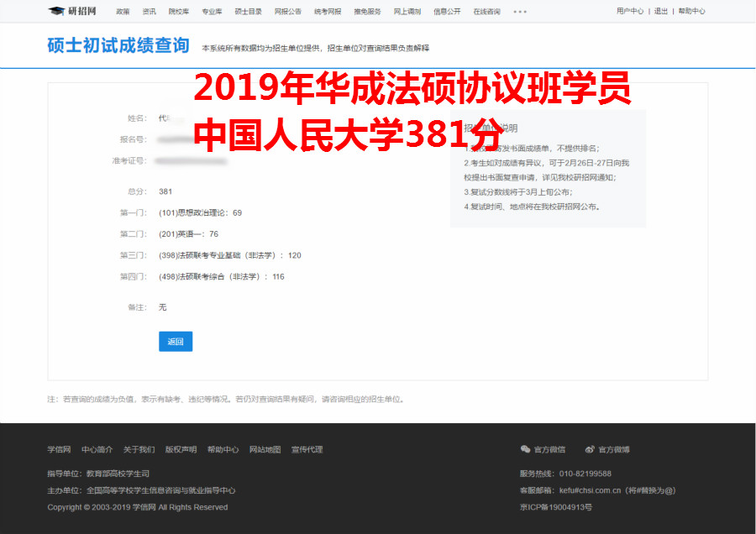Click the 备注 value 无
Image resolution: width=756 pixels, height=534 pixels.
pos(162,307)
